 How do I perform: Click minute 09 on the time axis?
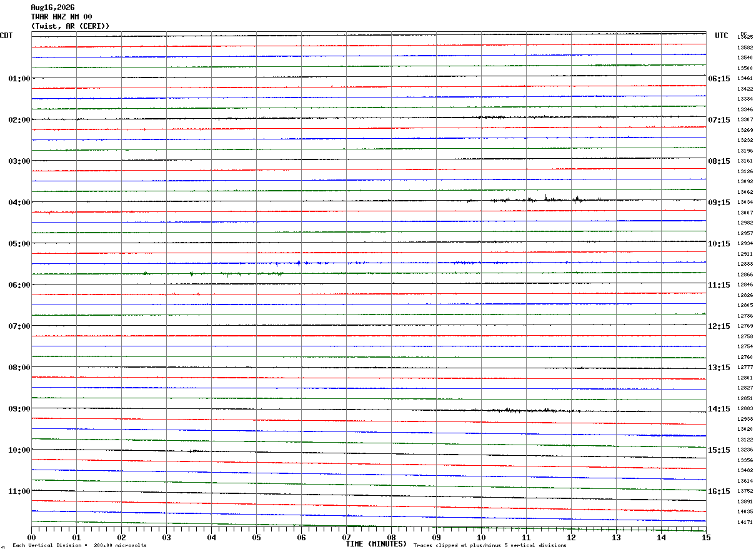[436, 538]
